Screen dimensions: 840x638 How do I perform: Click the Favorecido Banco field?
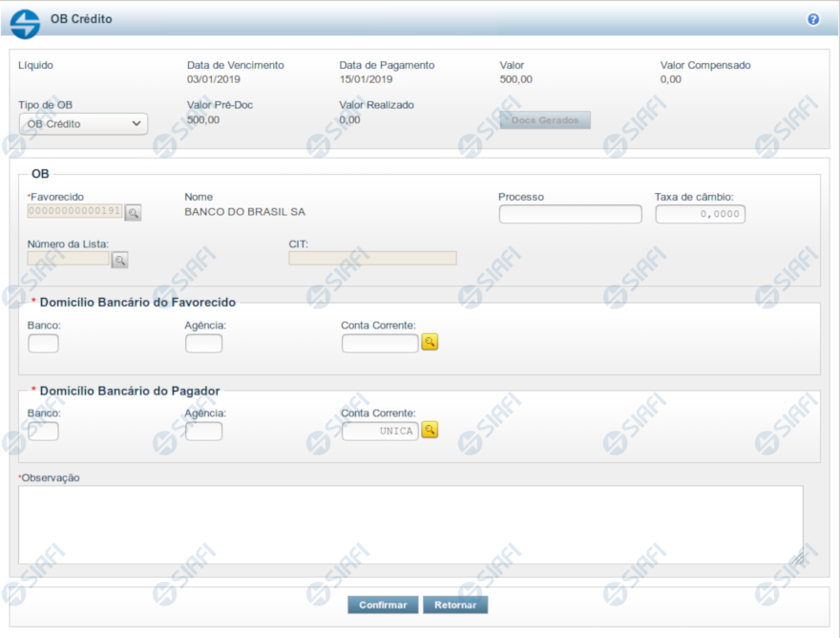tap(43, 343)
